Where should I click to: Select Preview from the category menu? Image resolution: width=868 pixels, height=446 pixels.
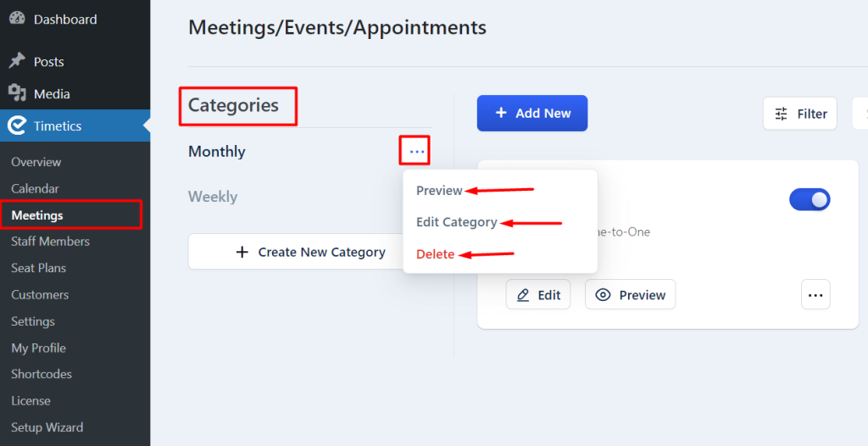(x=440, y=191)
